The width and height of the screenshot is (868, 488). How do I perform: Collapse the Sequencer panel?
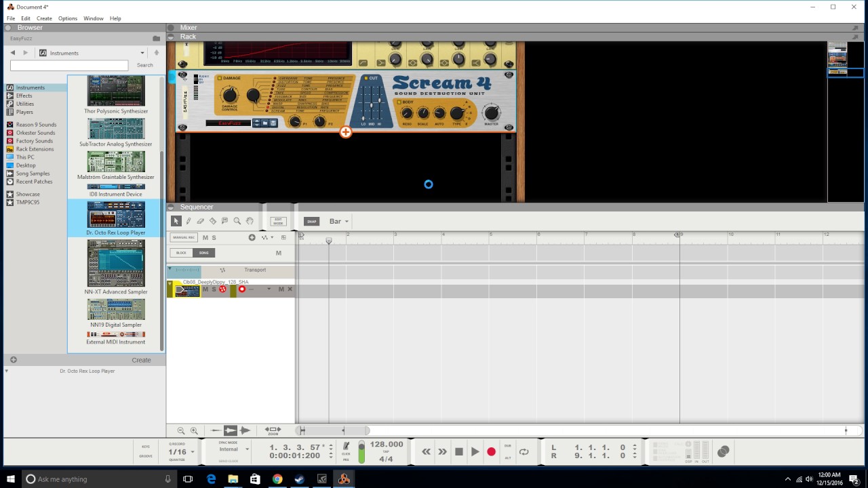[x=171, y=207]
